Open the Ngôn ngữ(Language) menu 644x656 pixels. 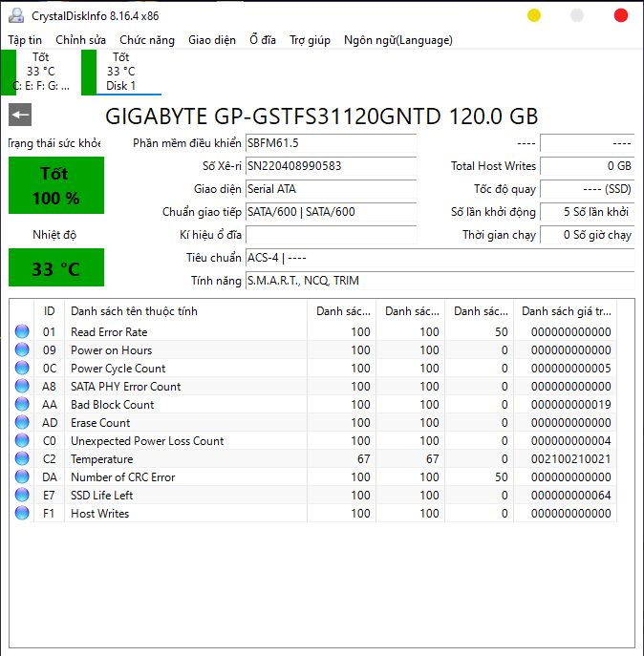tap(397, 40)
